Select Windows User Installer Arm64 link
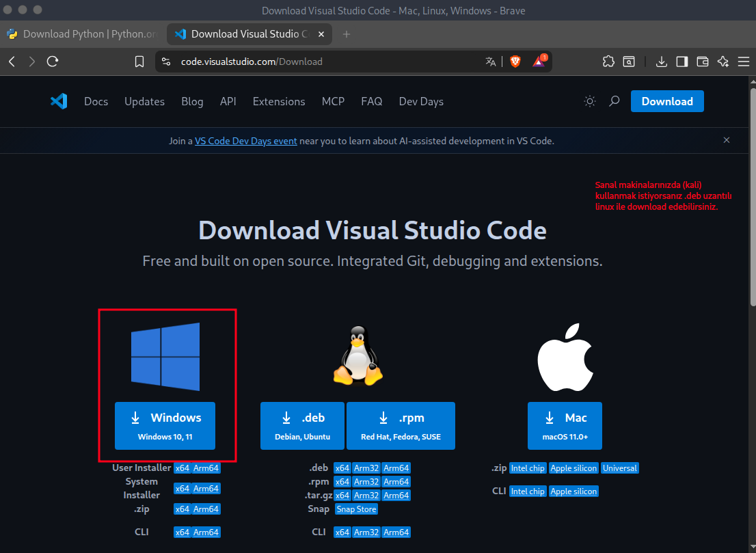The width and height of the screenshot is (756, 553). pyautogui.click(x=206, y=468)
